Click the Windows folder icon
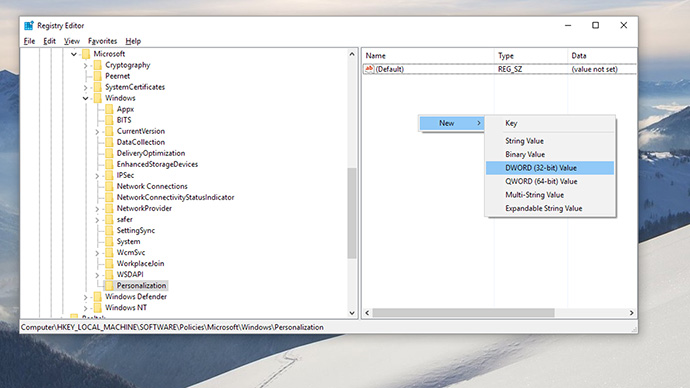The width and height of the screenshot is (690, 388). click(98, 98)
